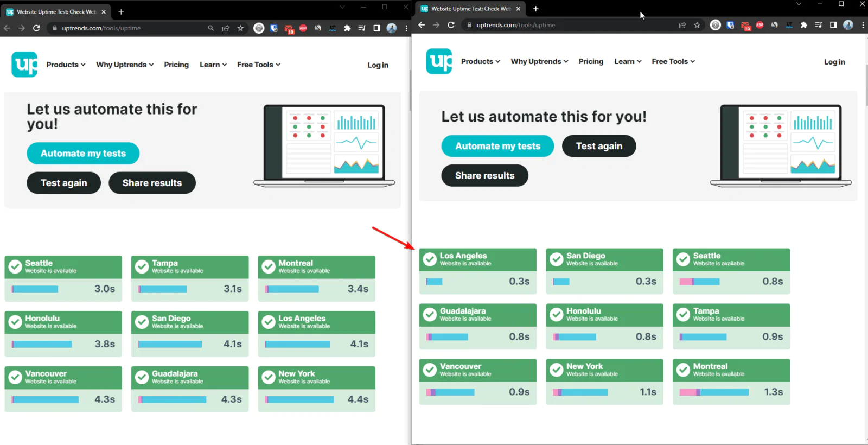Open the profile avatar in the left window
This screenshot has height=445, width=868.
click(392, 28)
